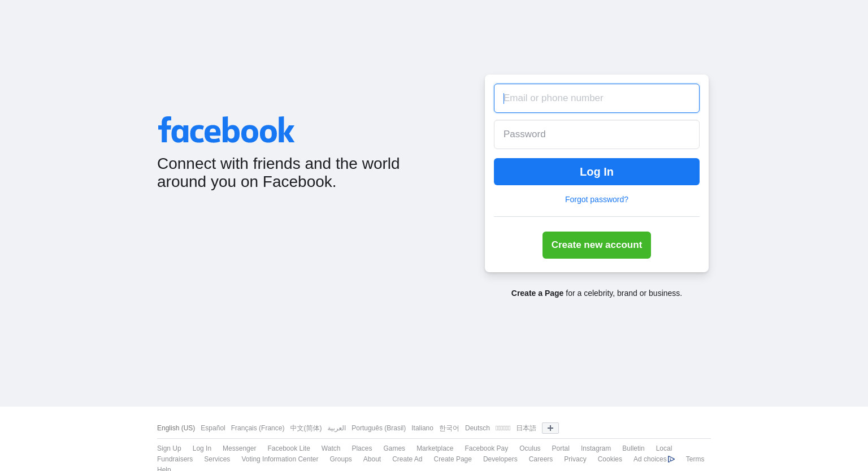This screenshot has width=868, height=471.
Task: Visit the Voting Information Center link
Action: point(280,459)
